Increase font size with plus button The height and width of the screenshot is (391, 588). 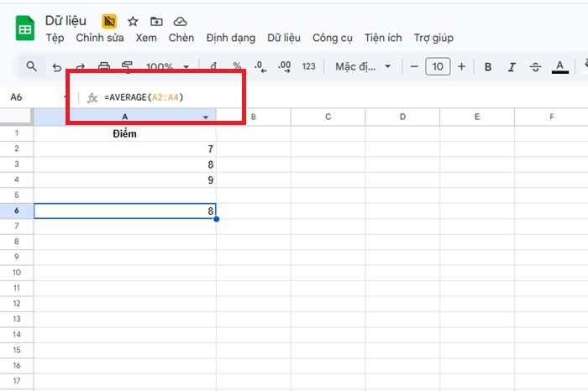tap(461, 66)
